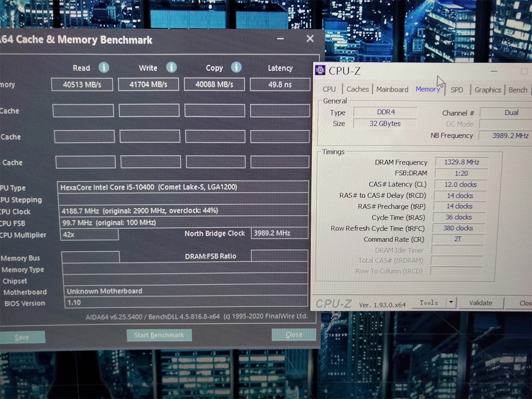Viewport: 532px width, 399px height.
Task: Click the memory Size value 32 GBytes
Action: tap(385, 124)
